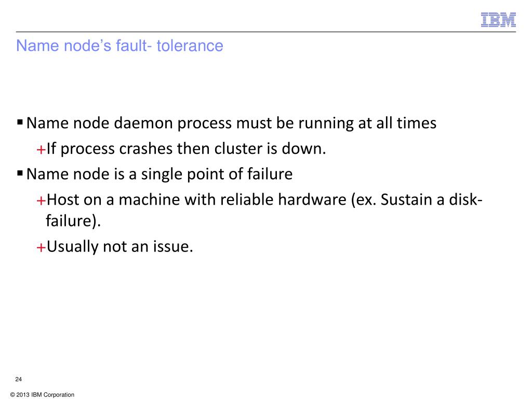Click the wrapped word 'failure).'

tap(73, 221)
